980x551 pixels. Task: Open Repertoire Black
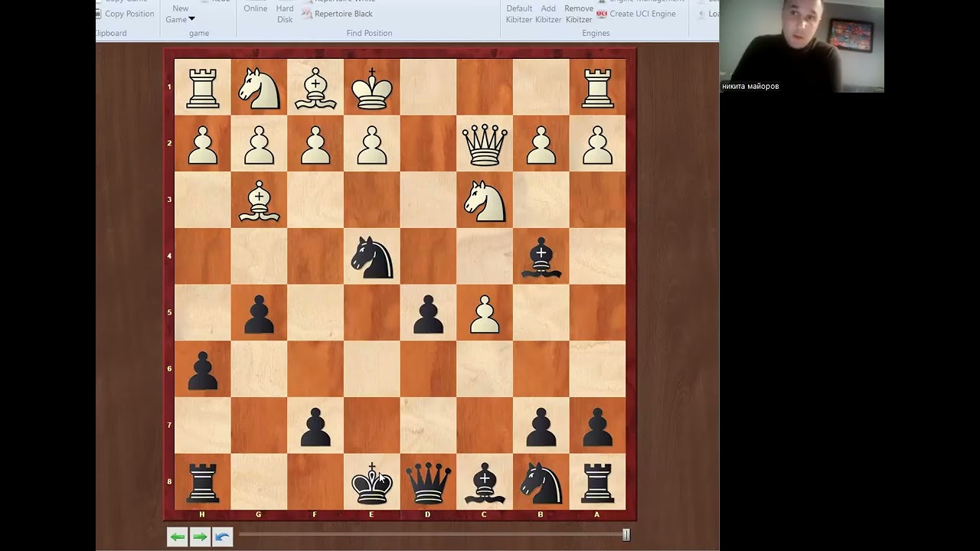338,14
